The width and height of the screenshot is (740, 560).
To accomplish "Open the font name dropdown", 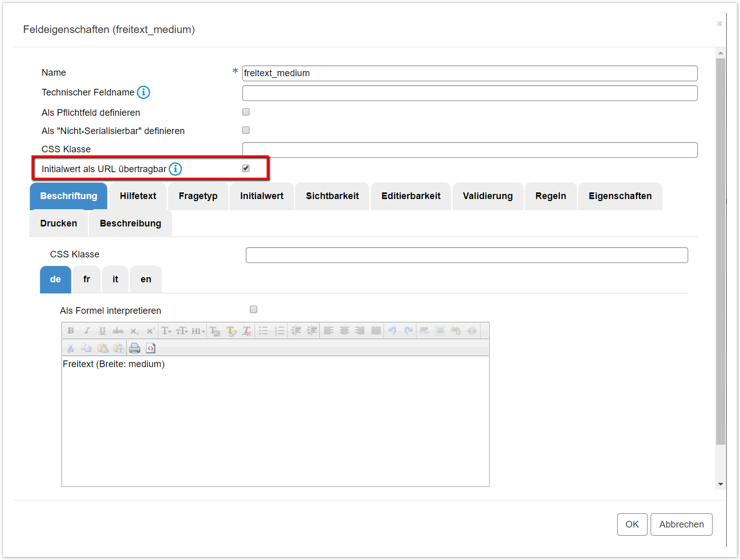I will tap(167, 331).
